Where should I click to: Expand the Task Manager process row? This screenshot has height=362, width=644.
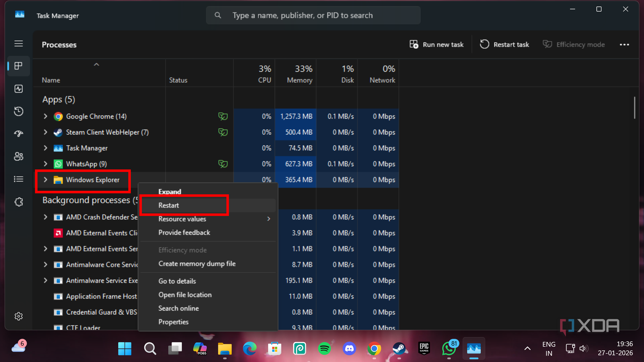click(45, 148)
